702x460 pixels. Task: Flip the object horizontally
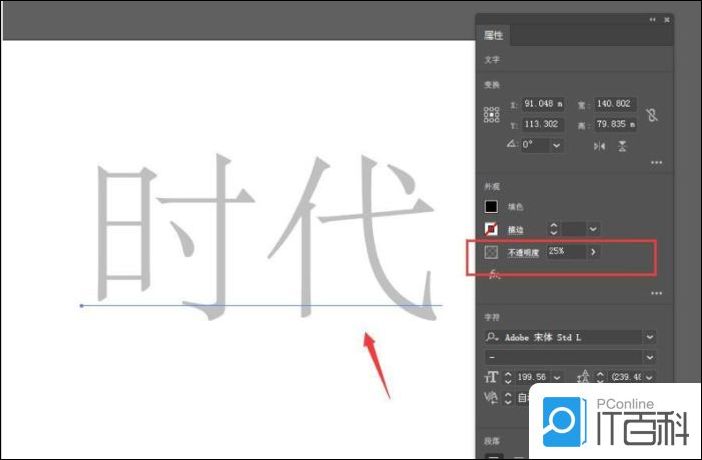pyautogui.click(x=599, y=146)
